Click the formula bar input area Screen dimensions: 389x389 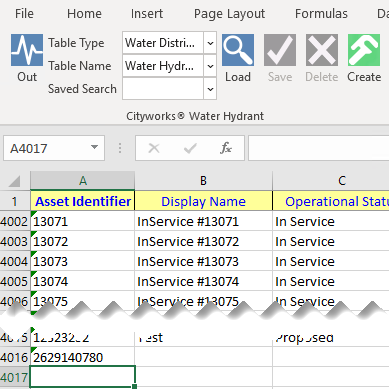click(x=318, y=148)
